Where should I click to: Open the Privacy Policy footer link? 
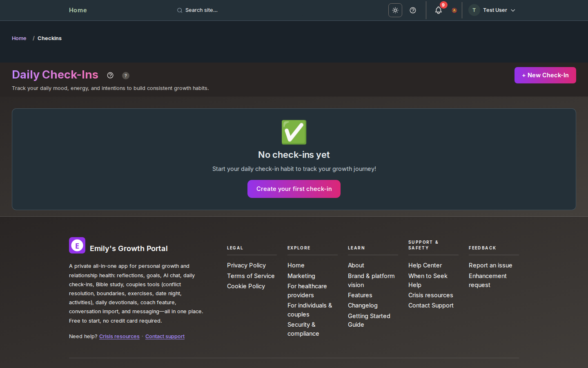[x=246, y=265]
